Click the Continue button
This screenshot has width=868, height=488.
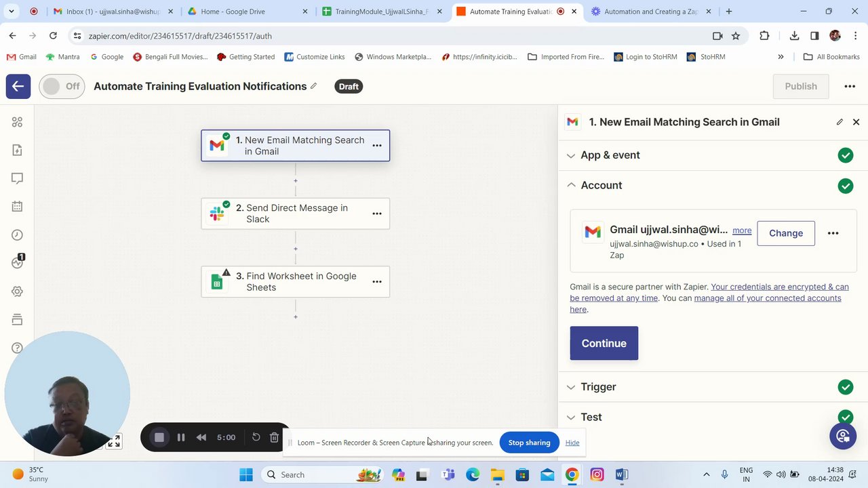coord(604,343)
